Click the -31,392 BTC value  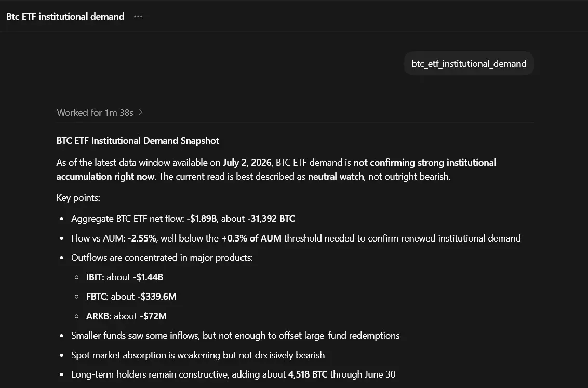coord(271,219)
